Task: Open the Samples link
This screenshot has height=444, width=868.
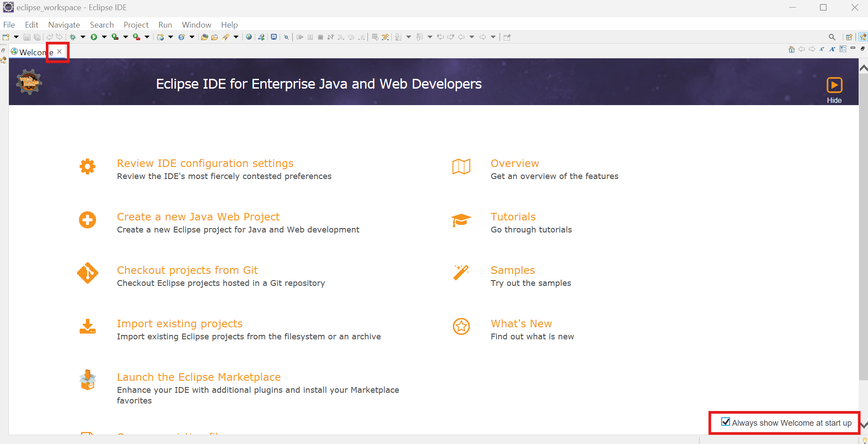Action: point(513,270)
